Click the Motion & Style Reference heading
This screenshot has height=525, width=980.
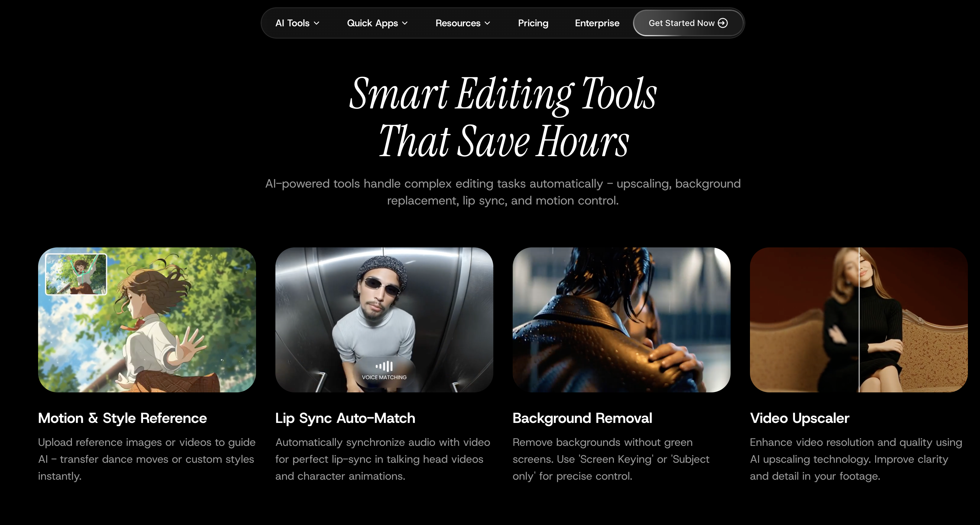click(122, 418)
